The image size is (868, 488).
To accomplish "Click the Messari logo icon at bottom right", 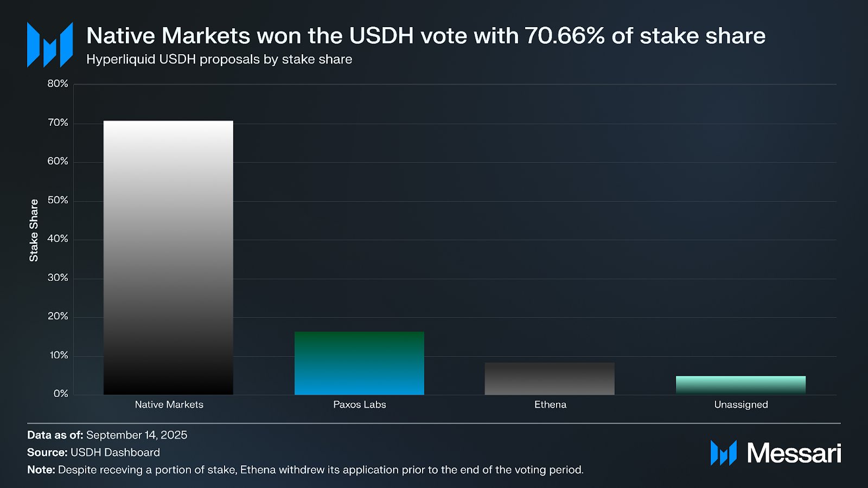I will tap(723, 453).
